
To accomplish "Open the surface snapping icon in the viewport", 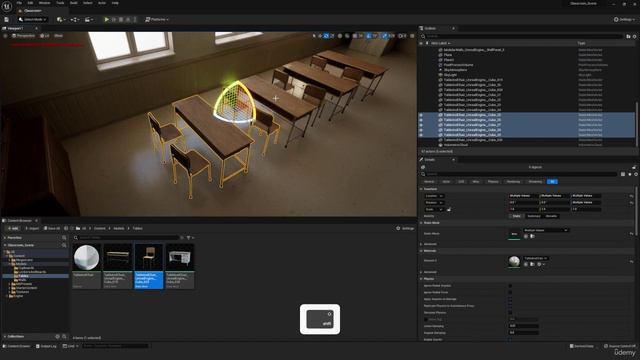I will (x=347, y=36).
